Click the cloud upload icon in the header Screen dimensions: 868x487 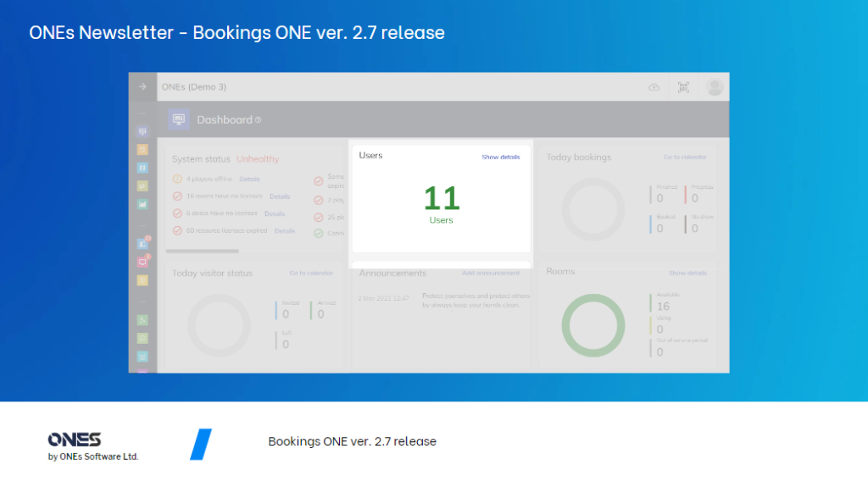coord(654,87)
